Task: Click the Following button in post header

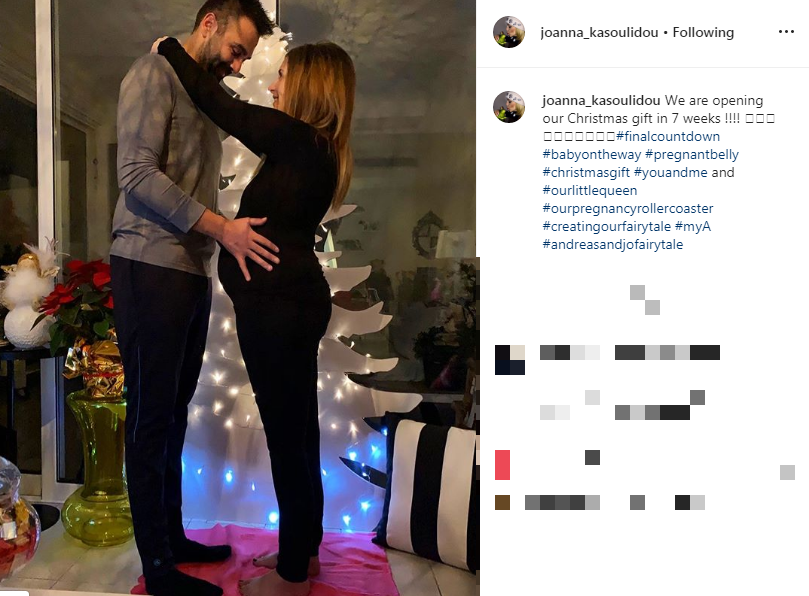Action: click(703, 33)
